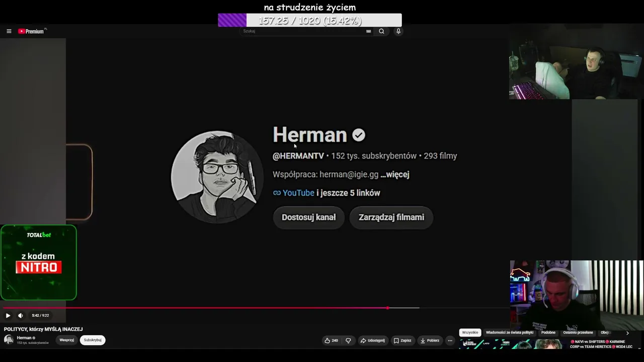Viewport: 644px width, 362px height.
Task: Click the 240 likes count
Action: [x=335, y=340]
